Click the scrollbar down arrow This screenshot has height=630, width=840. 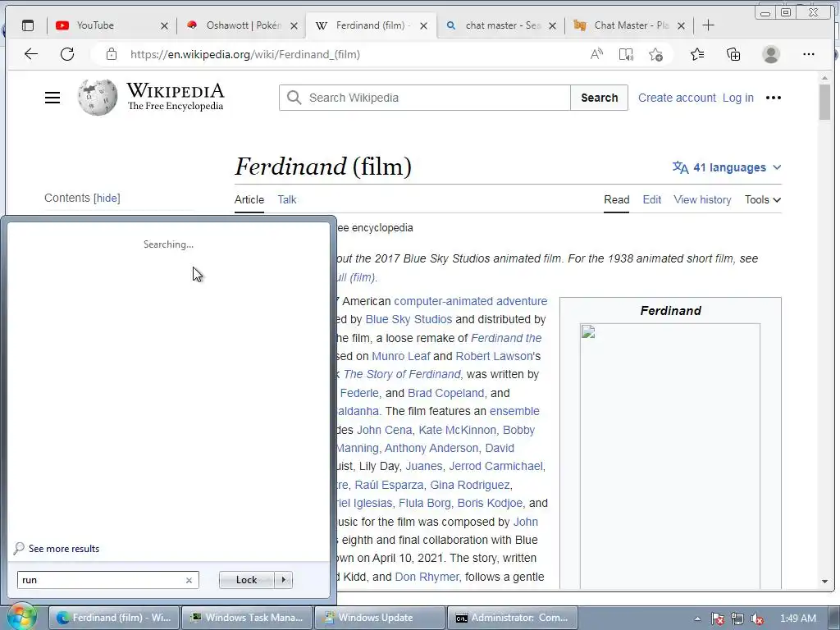coord(824,582)
